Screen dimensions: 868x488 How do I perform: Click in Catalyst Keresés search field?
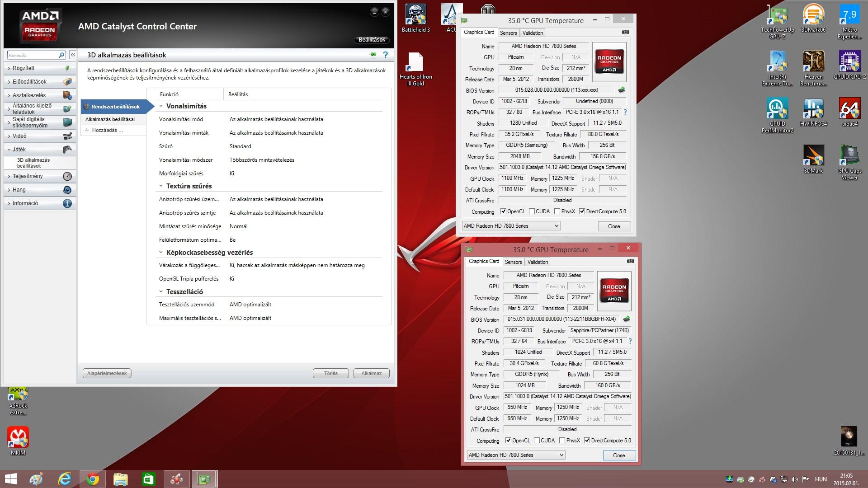tap(33, 55)
